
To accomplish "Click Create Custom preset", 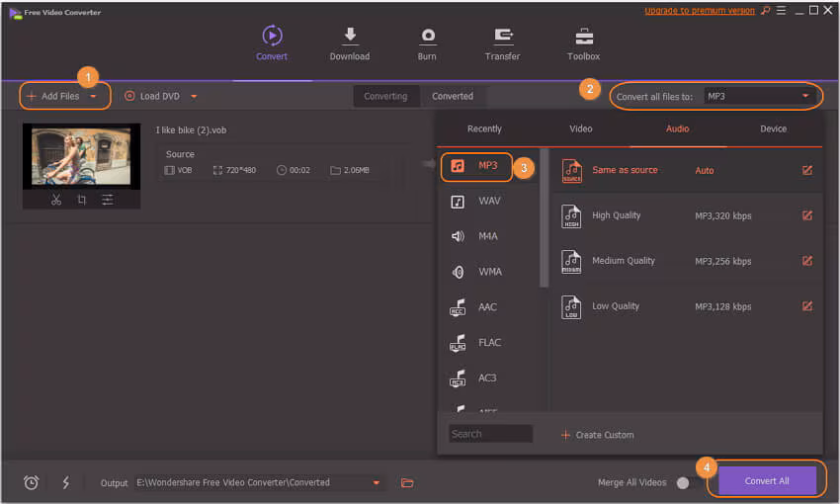I will coord(597,435).
